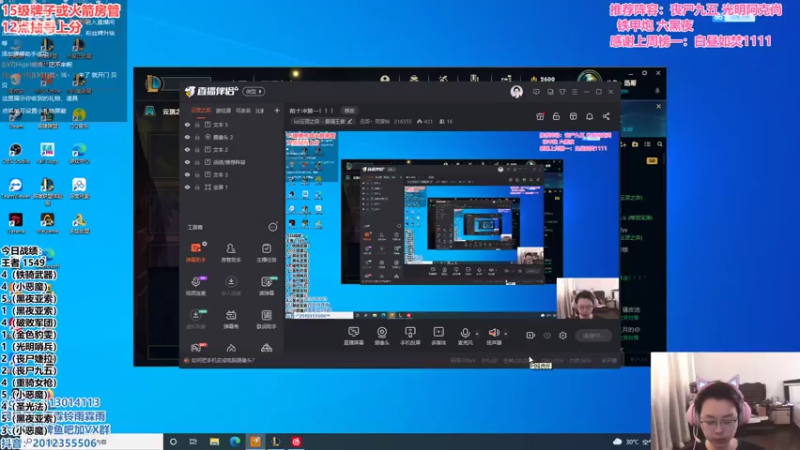The height and width of the screenshot is (450, 800).
Task: Close the side panel in League client
Action: pos(659,107)
